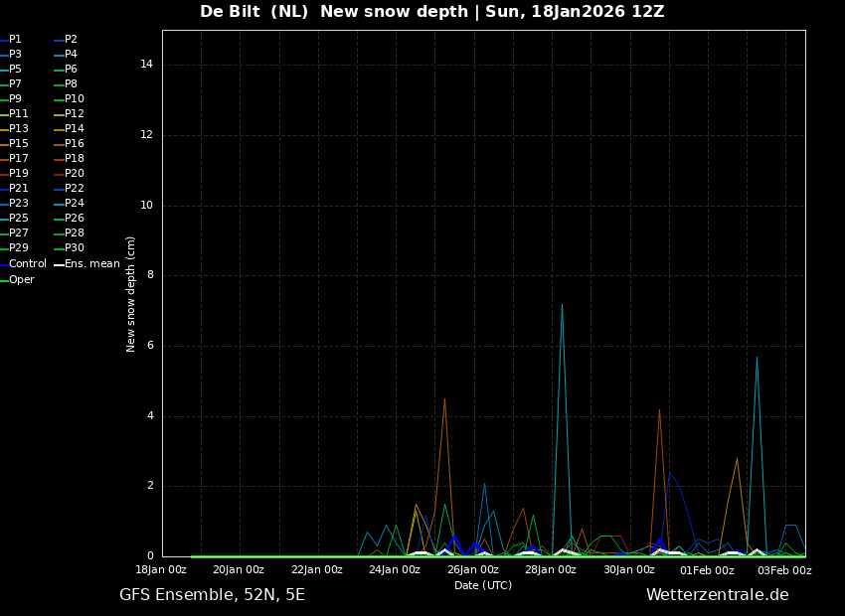Screen dimensions: 845x616
Task: Click the tallest teal spike's peak above 7 cm
Action: [x=562, y=305]
